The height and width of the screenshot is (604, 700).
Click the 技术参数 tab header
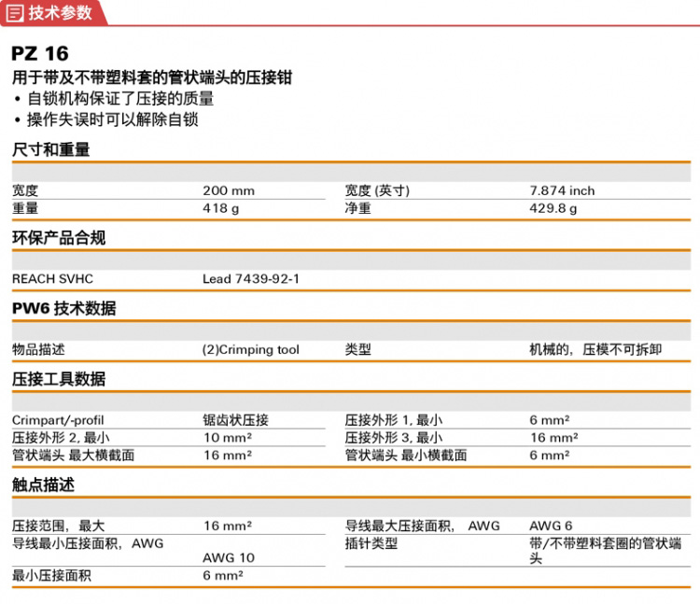52,13
